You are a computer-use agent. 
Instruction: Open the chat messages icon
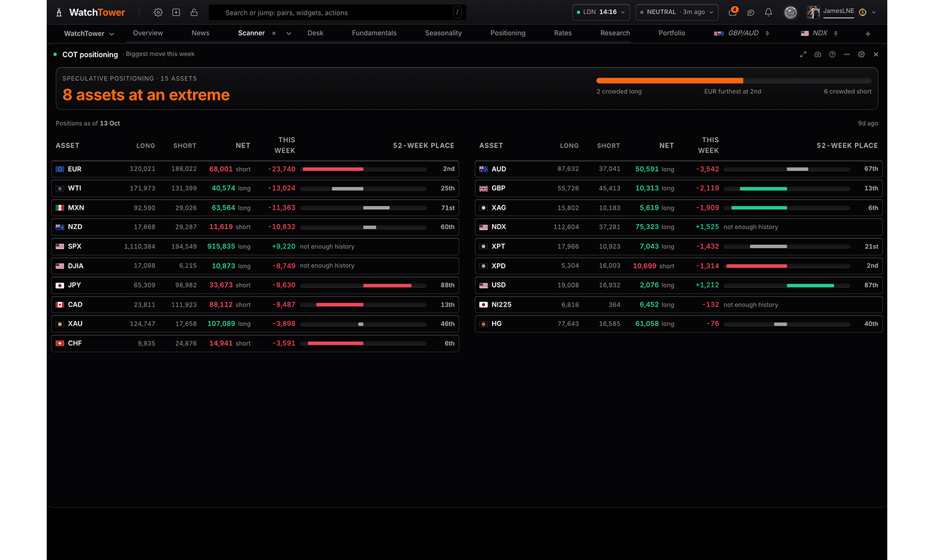point(751,12)
